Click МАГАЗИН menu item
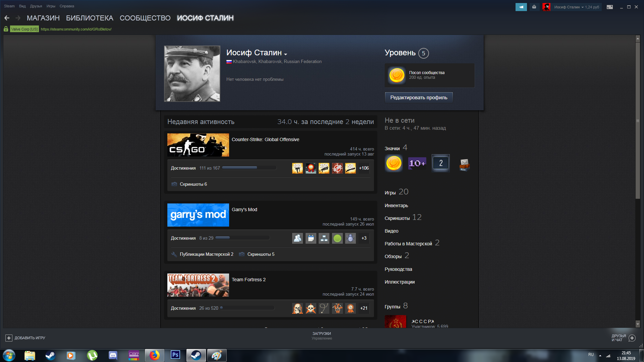 (43, 18)
